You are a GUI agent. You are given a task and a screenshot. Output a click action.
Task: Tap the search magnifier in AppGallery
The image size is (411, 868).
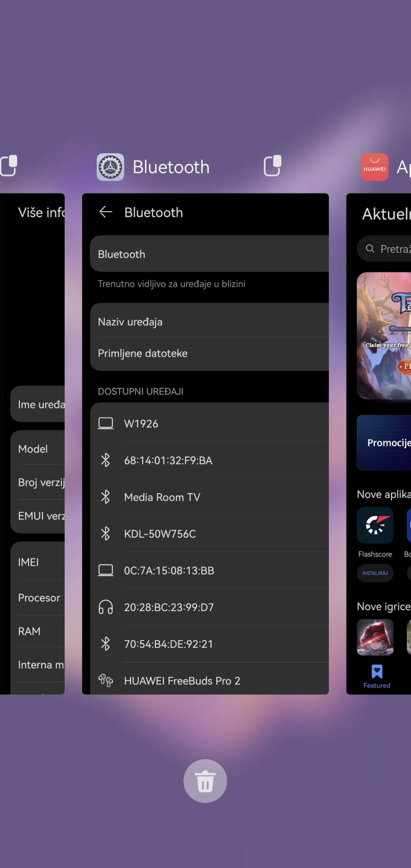(x=370, y=249)
